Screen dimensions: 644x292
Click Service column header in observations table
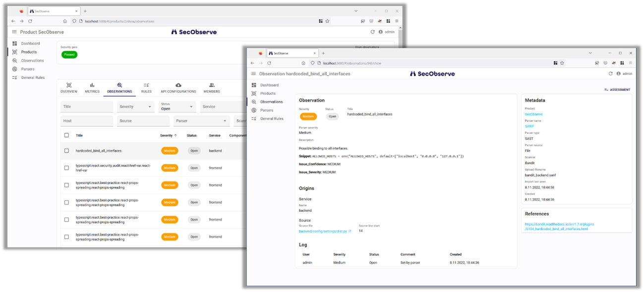(x=215, y=135)
